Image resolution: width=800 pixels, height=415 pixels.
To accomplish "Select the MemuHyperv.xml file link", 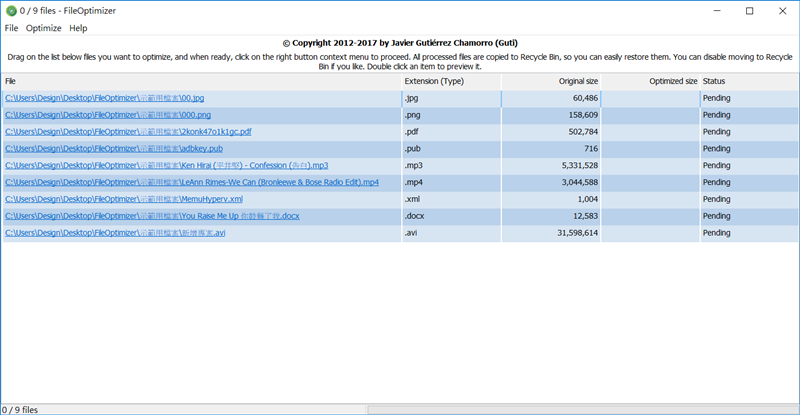I will 124,199.
